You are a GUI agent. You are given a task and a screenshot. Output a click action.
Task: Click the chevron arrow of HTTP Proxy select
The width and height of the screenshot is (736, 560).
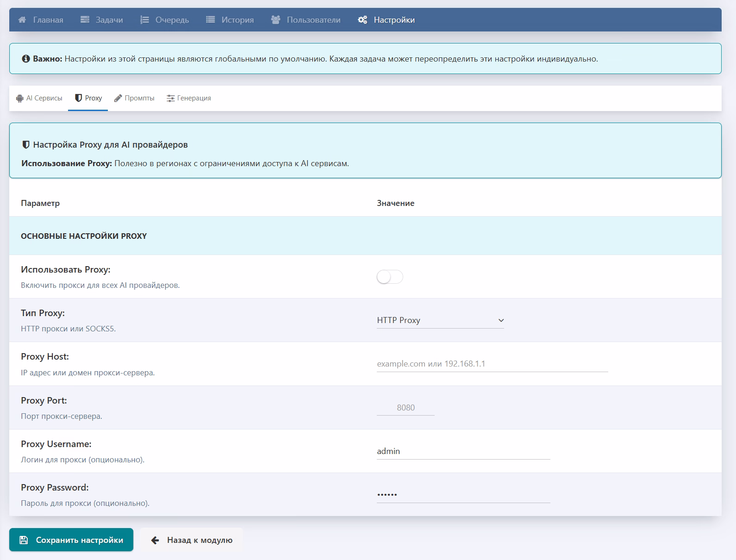(x=500, y=320)
